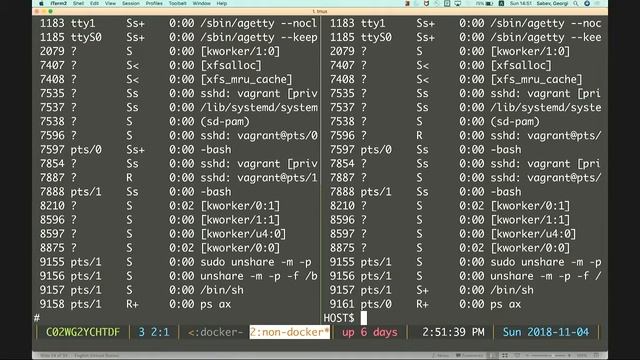Image resolution: width=640 pixels, height=360 pixels.
Task: Click [xfs_mru_cache] in right pane
Action: [x=536, y=79]
